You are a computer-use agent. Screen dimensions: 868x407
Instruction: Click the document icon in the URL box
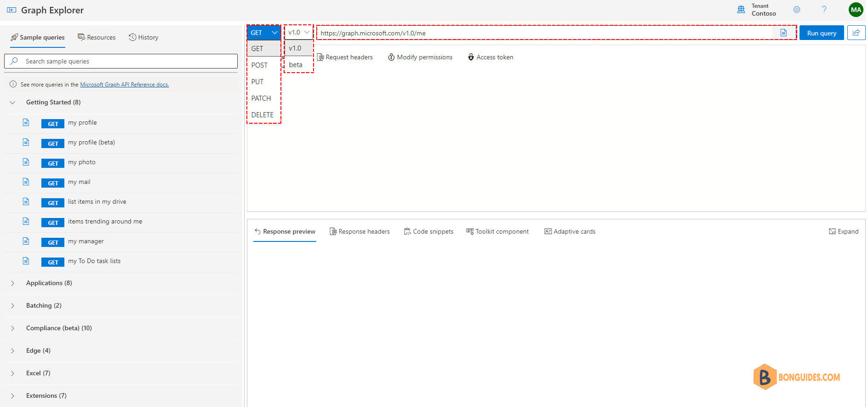pyautogui.click(x=783, y=33)
